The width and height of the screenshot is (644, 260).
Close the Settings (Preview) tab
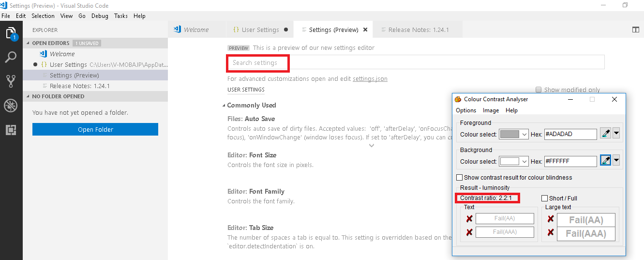pos(365,30)
